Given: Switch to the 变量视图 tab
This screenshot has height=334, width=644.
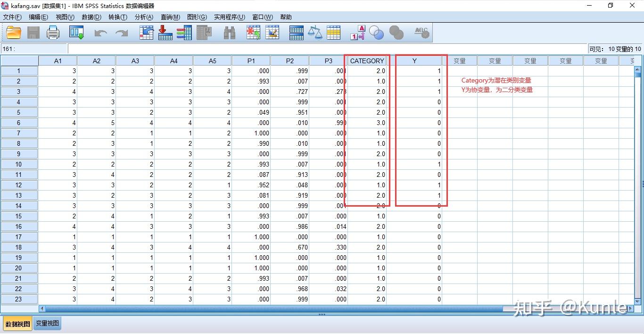Looking at the screenshot, I should pos(47,324).
